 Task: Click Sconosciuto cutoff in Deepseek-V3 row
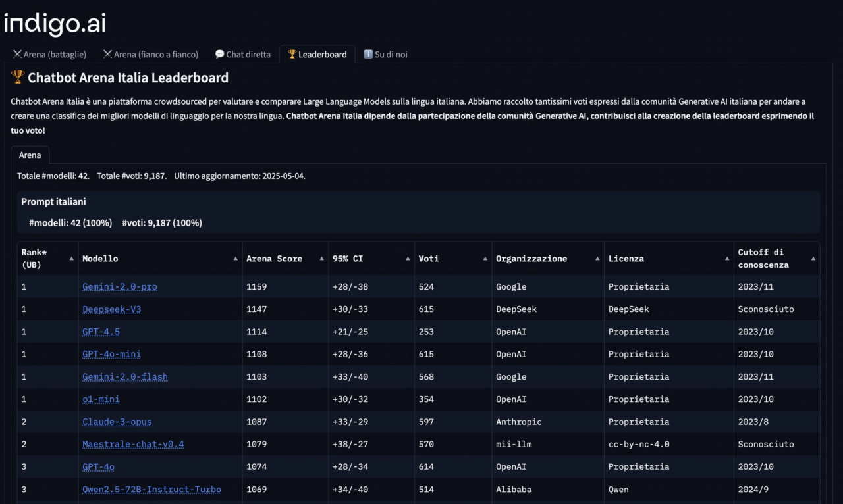click(x=777, y=309)
